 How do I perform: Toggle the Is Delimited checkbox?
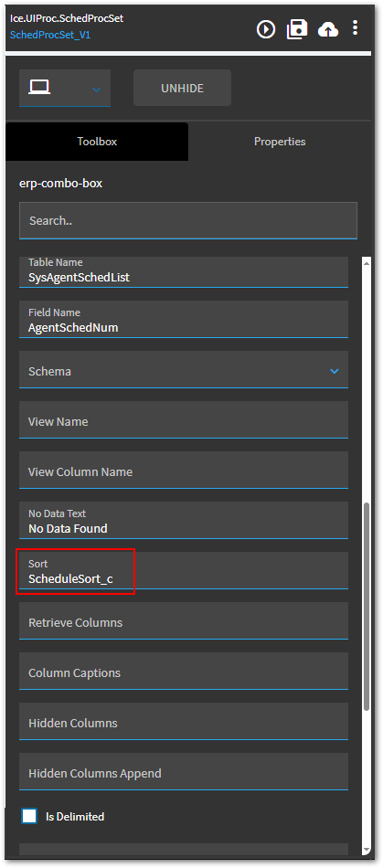[29, 816]
